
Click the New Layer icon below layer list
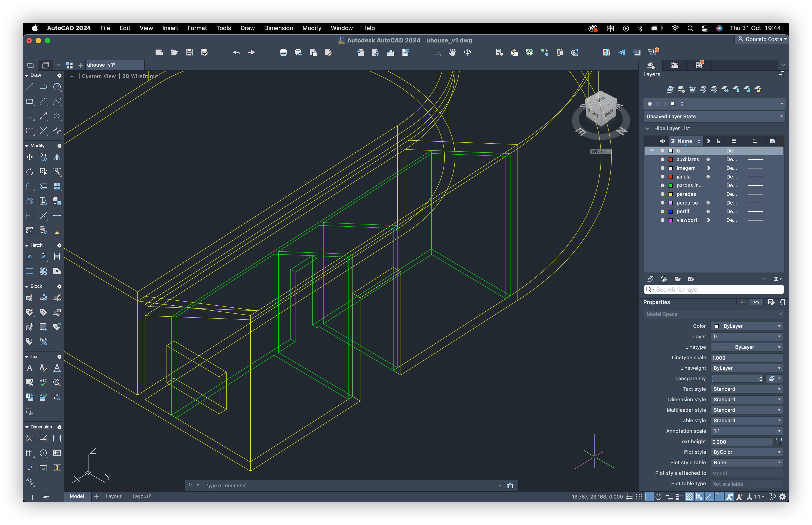tap(650, 279)
